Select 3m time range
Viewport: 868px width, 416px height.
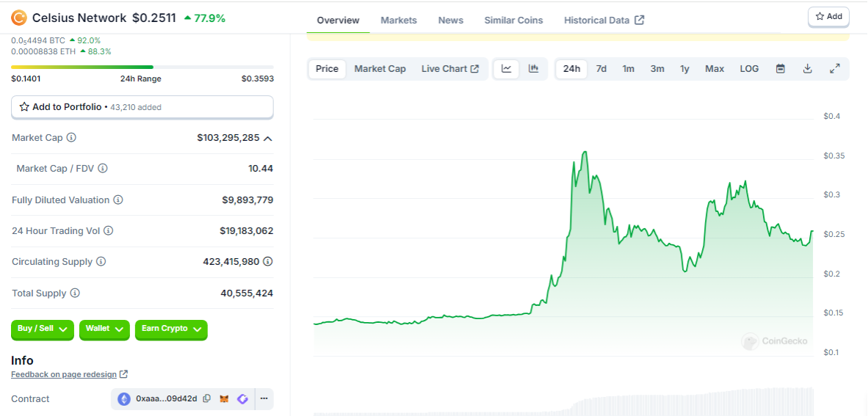657,68
